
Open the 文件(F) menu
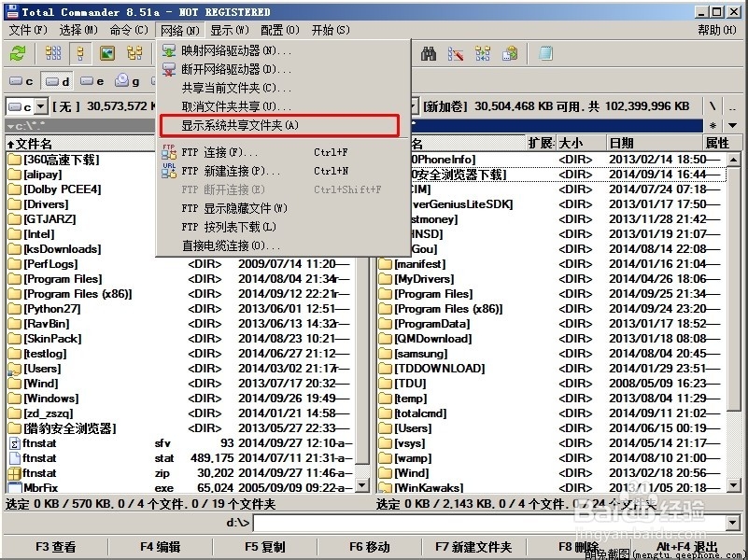[28, 31]
